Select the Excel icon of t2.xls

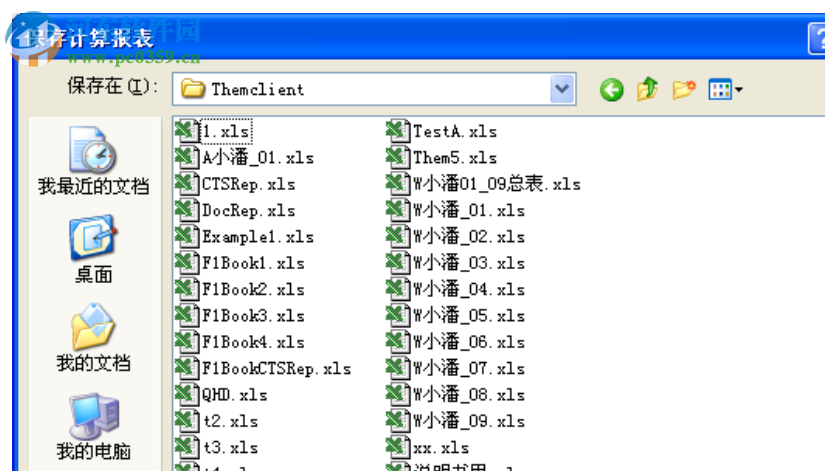click(x=187, y=420)
